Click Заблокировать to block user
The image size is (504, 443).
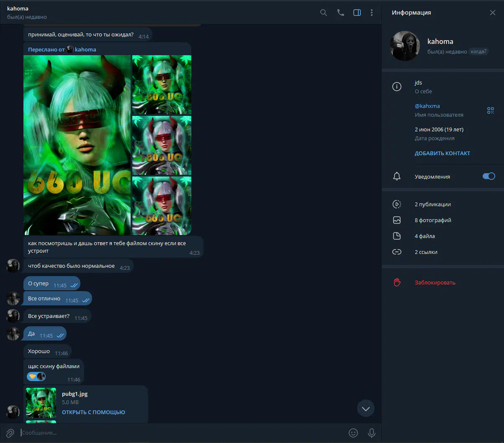[x=435, y=282]
